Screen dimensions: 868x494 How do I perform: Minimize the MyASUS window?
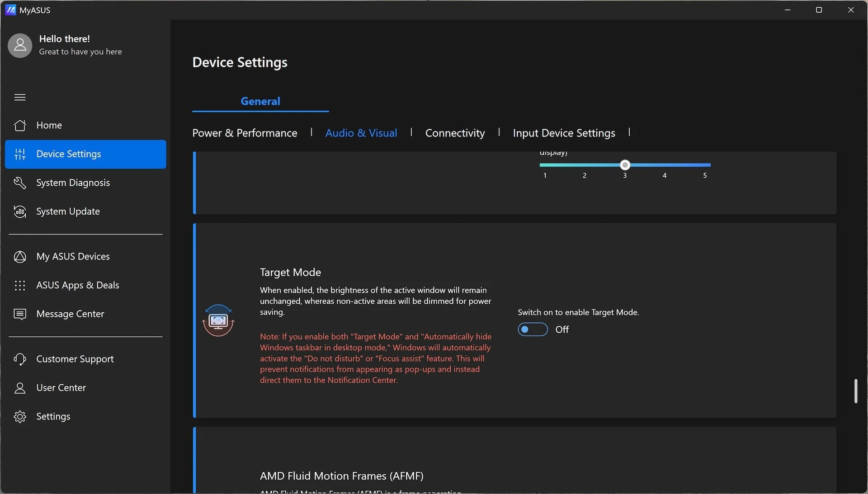click(788, 10)
